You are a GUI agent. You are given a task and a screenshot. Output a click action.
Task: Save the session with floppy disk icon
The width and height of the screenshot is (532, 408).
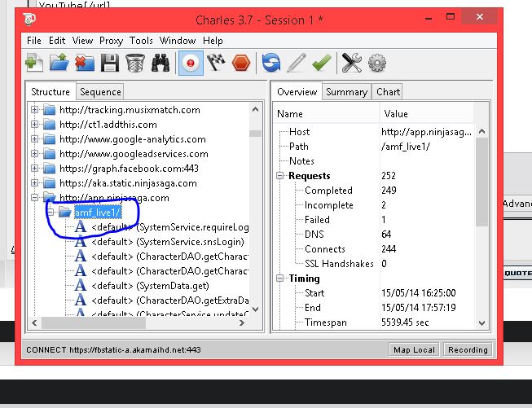pyautogui.click(x=109, y=63)
